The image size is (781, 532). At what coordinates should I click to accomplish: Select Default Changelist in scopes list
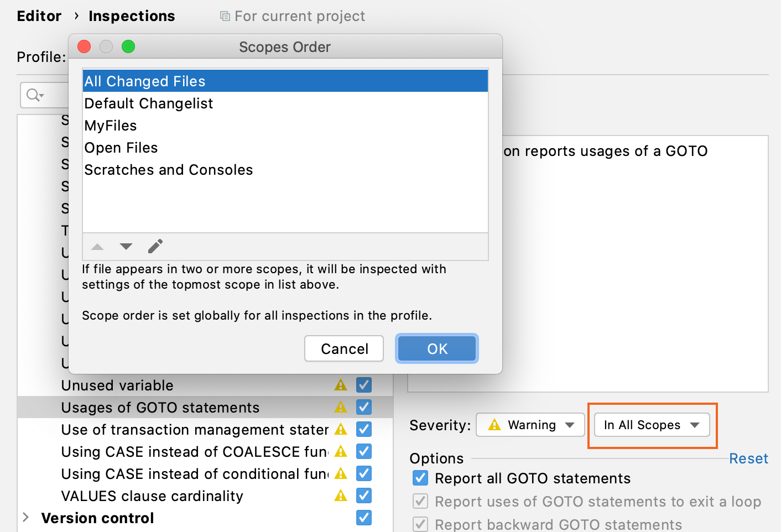149,103
